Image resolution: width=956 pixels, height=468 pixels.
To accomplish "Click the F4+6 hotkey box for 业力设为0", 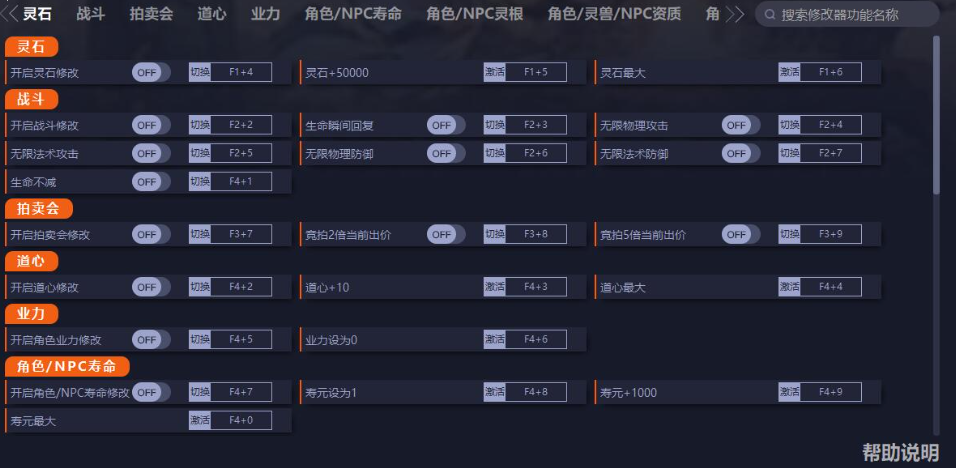I will (535, 339).
